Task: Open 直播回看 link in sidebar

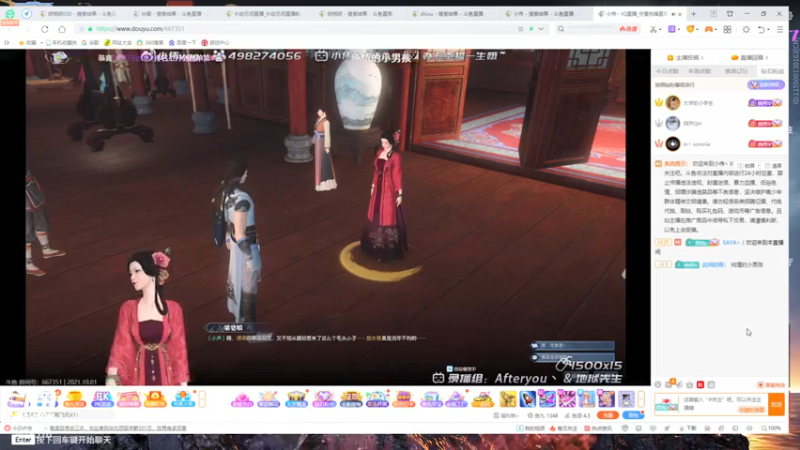Action: [750, 58]
